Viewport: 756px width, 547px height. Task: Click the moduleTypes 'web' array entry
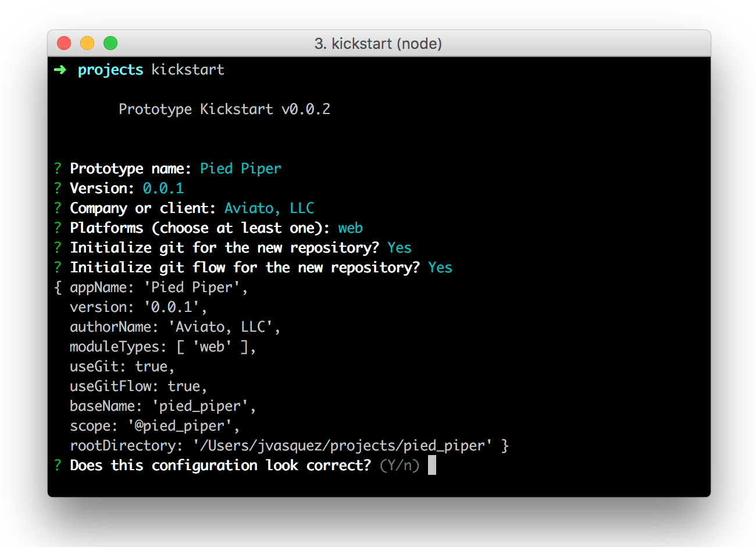(212, 346)
